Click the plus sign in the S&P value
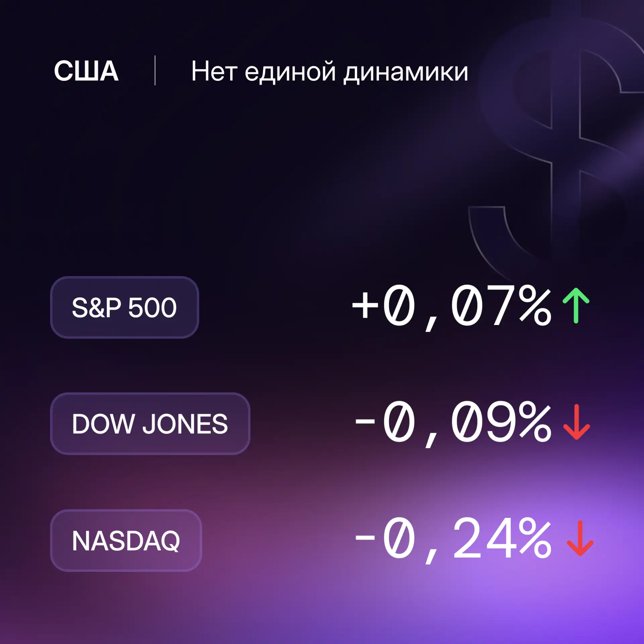Screen dimensions: 644x644 [365, 305]
